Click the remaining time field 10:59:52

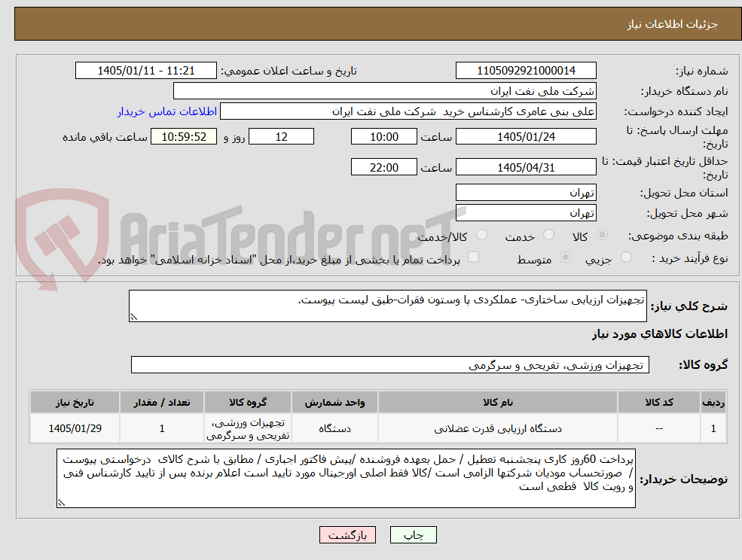click(x=184, y=137)
